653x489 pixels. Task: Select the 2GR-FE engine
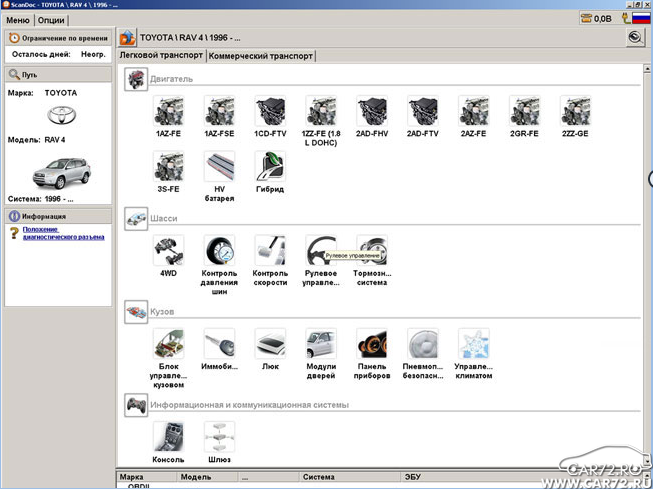524,111
